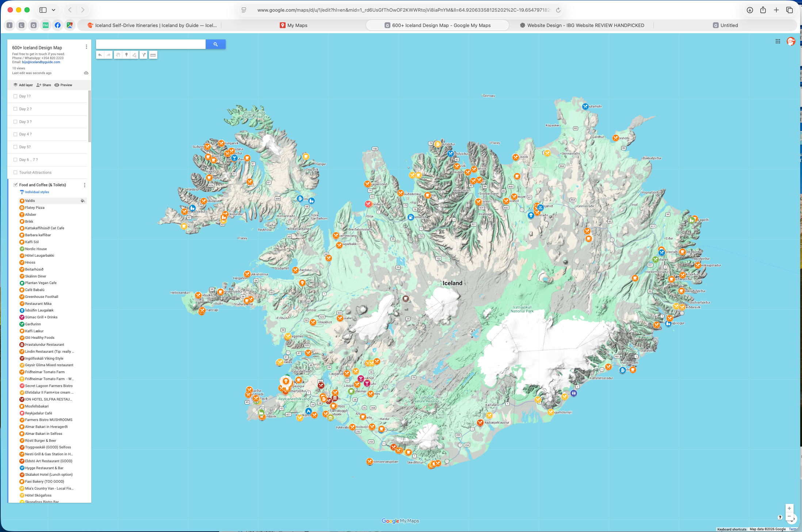Enable the Day 1? layer checkbox
802x532 pixels.
(15, 96)
